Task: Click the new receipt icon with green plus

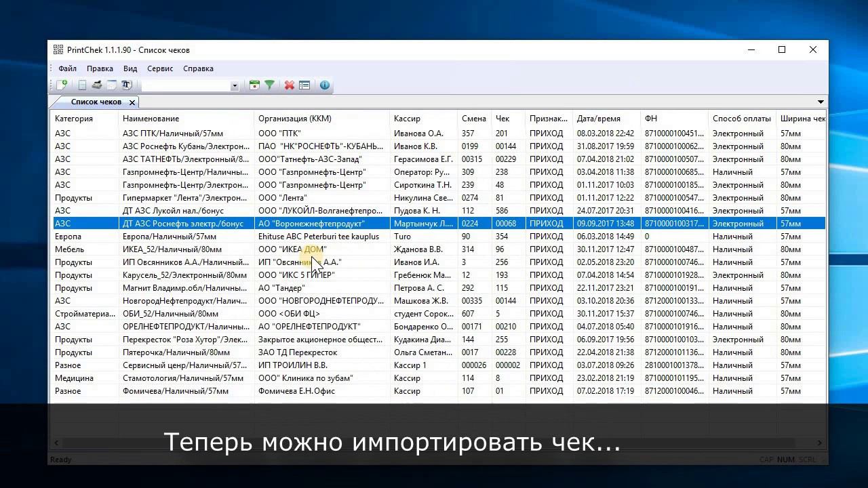Action: pyautogui.click(x=62, y=85)
